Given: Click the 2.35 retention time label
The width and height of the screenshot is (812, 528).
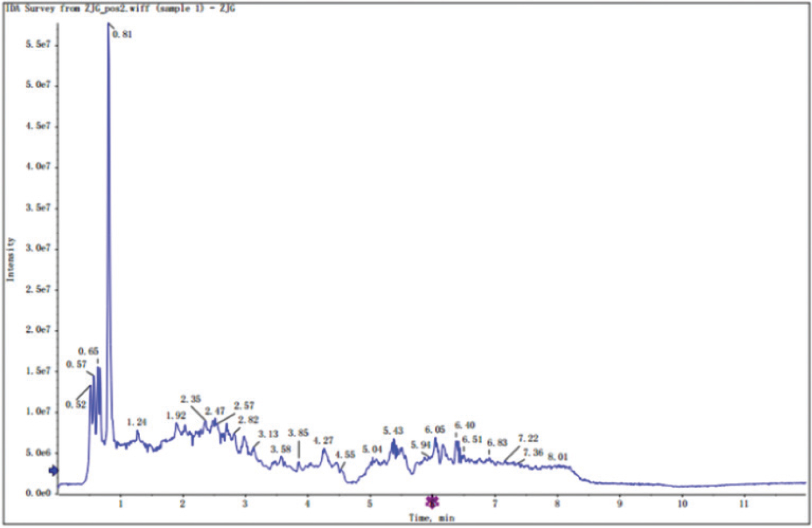Looking at the screenshot, I should pos(191,399).
